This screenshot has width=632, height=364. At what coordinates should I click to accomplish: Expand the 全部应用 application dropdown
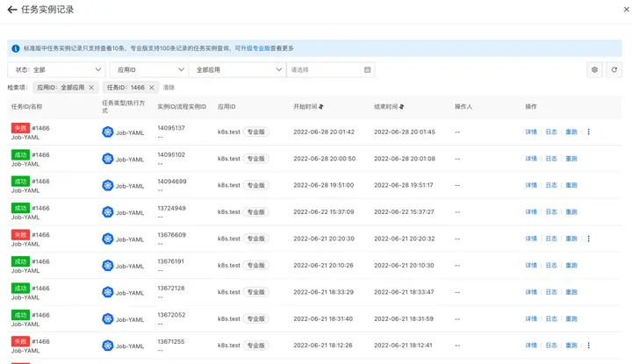click(237, 69)
